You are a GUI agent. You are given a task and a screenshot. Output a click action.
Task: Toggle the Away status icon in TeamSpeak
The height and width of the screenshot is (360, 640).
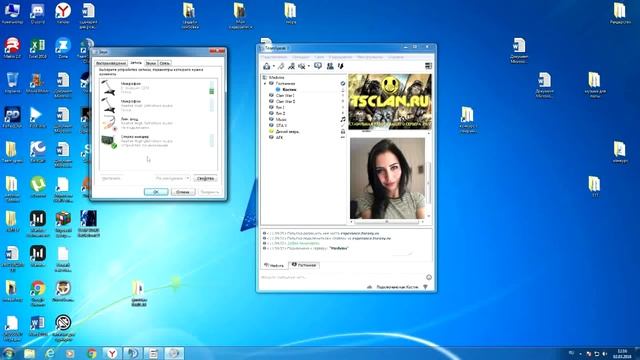[x=302, y=66]
